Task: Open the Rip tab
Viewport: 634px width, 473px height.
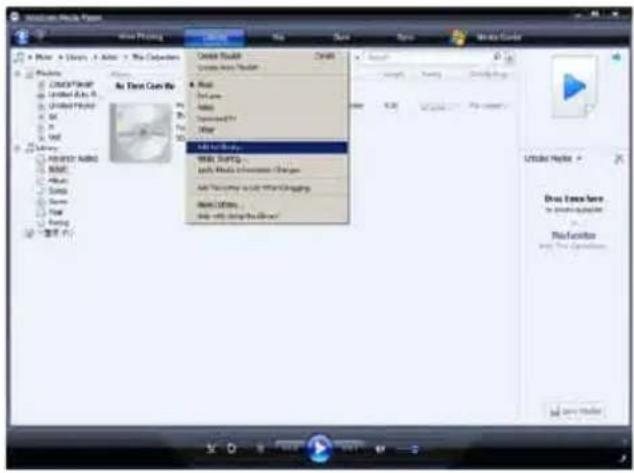Action: pyautogui.click(x=278, y=37)
